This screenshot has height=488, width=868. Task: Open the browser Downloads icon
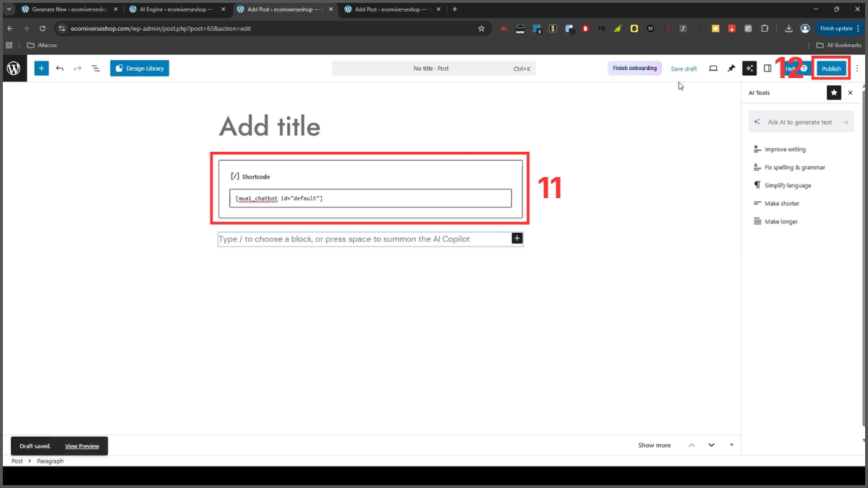pyautogui.click(x=788, y=28)
